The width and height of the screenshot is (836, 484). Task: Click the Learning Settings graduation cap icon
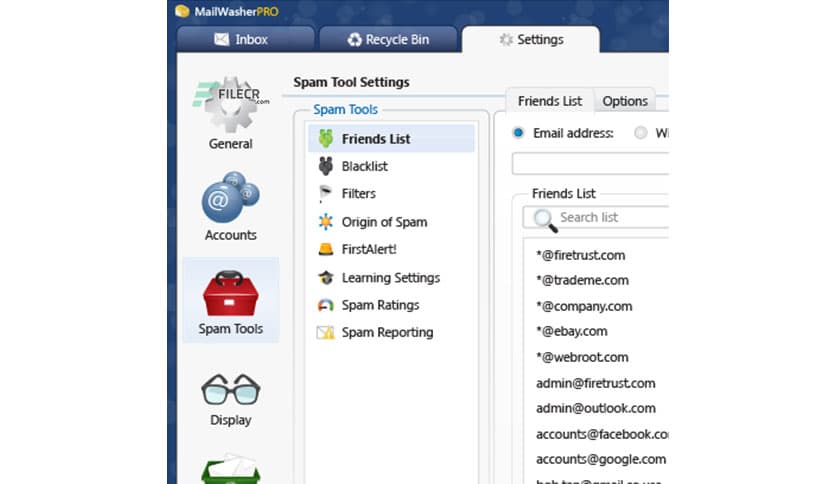click(326, 277)
